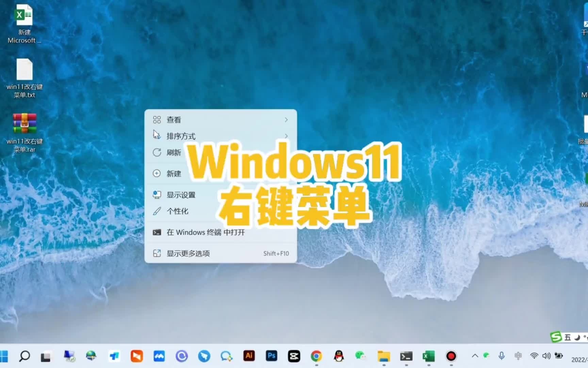Click the Sogou S logo on IME bar
The width and height of the screenshot is (588, 368).
(x=556, y=337)
